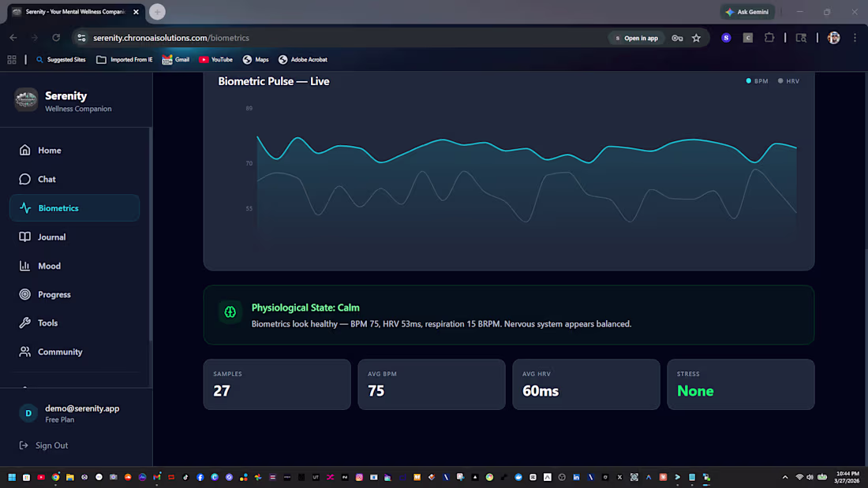The width and height of the screenshot is (868, 488).
Task: Go to the Journal page
Action: 74,237
